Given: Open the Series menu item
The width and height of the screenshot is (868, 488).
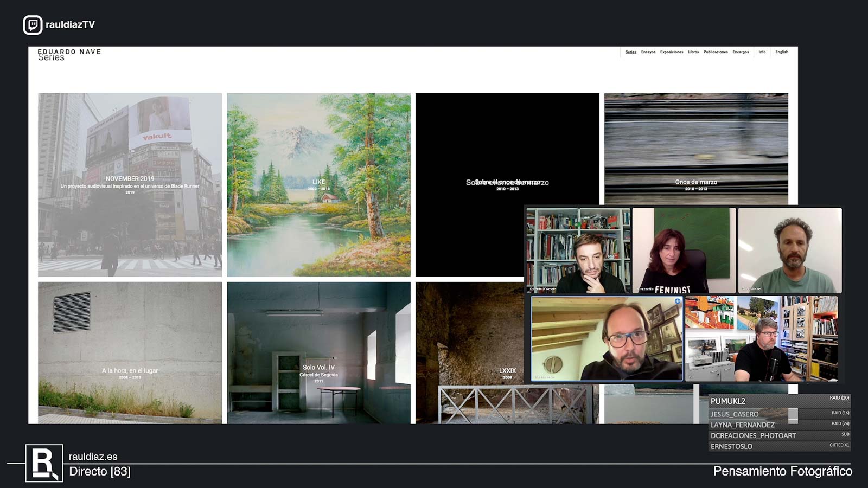Looking at the screenshot, I should point(630,52).
